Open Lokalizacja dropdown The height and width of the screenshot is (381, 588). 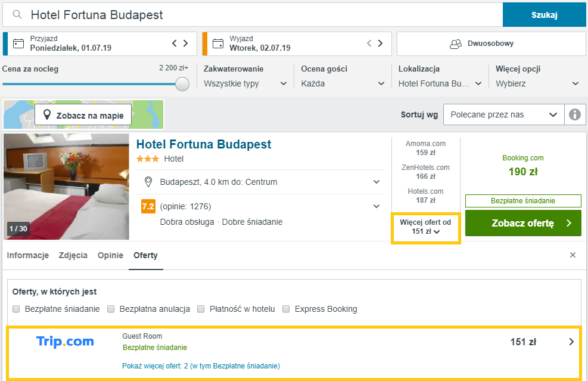point(440,83)
